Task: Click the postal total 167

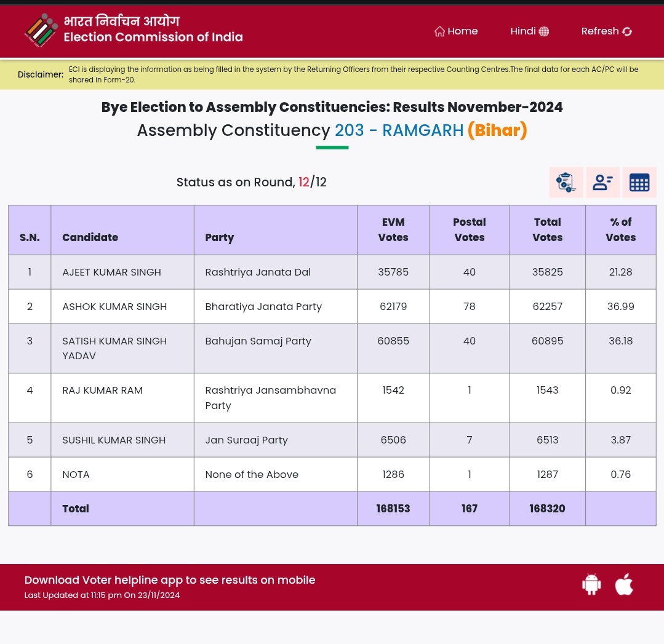Action: (469, 509)
